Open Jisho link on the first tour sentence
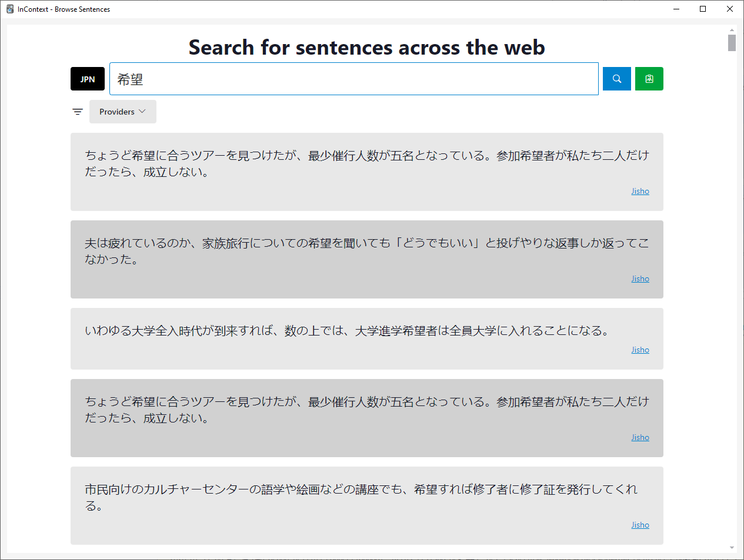 (640, 190)
